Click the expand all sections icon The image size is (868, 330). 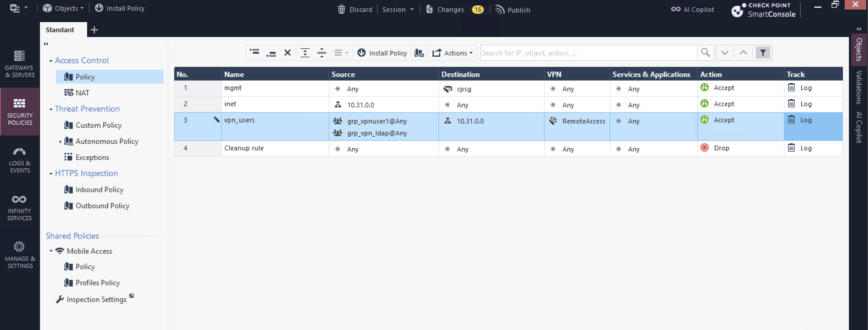coord(305,53)
